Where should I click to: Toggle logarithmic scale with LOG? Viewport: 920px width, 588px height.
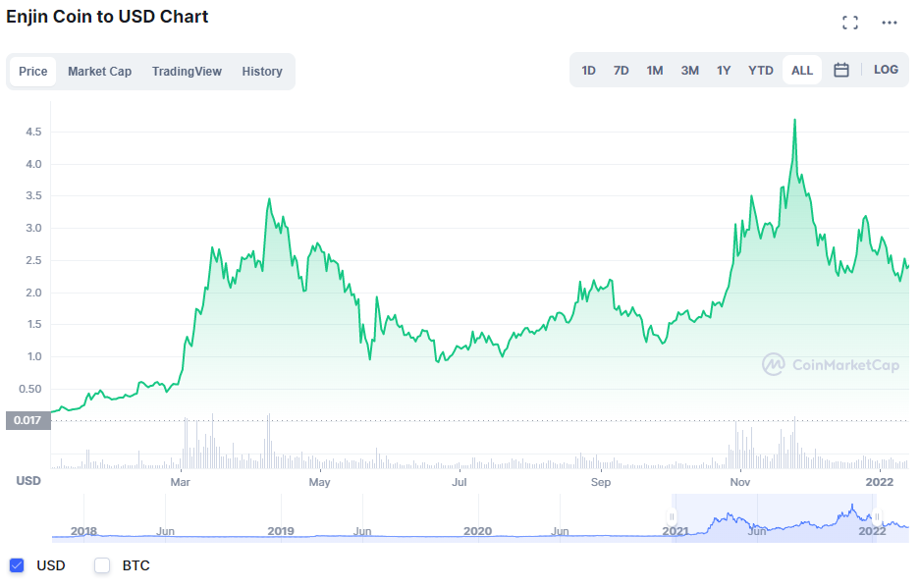(886, 70)
